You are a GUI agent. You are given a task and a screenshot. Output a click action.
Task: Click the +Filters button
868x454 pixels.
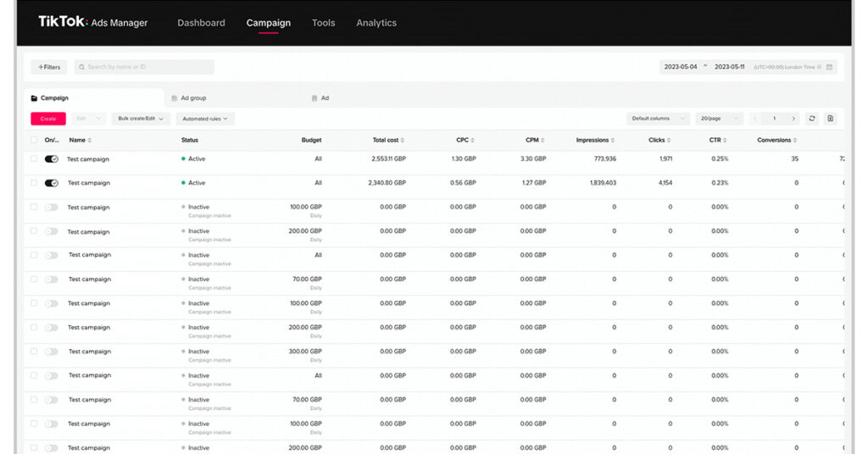click(x=48, y=67)
